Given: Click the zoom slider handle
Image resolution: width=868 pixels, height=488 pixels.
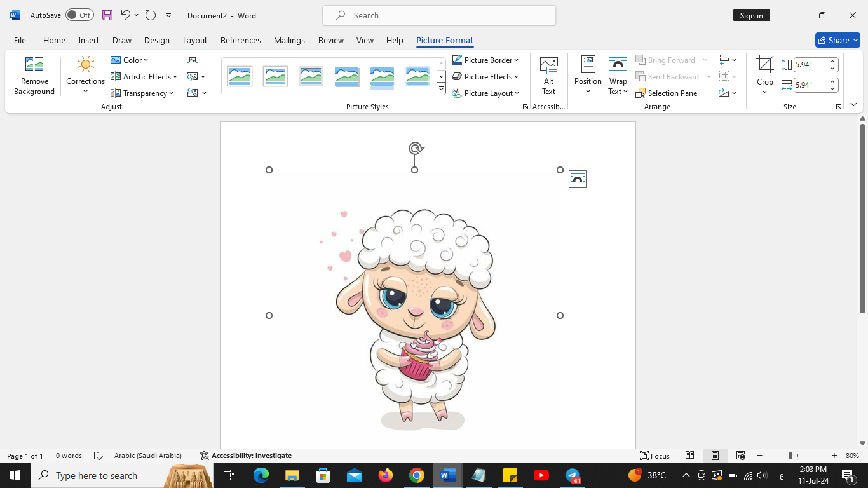Looking at the screenshot, I should tap(790, 456).
